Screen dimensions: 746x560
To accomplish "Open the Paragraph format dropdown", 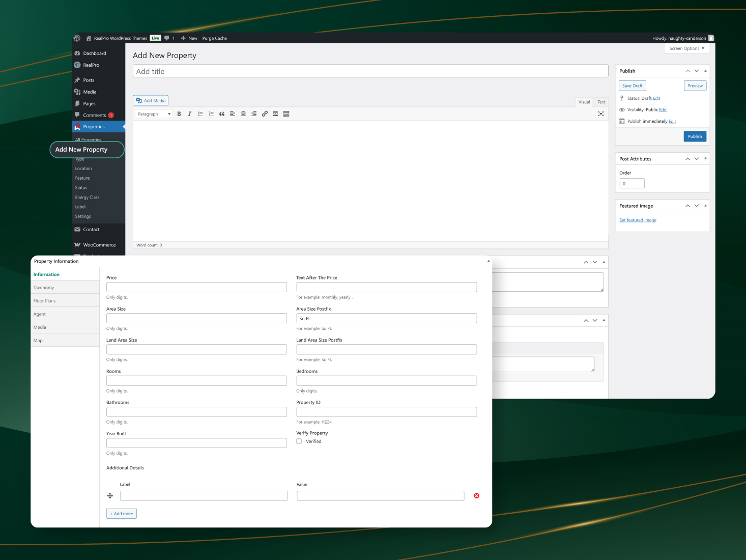I will 154,114.
